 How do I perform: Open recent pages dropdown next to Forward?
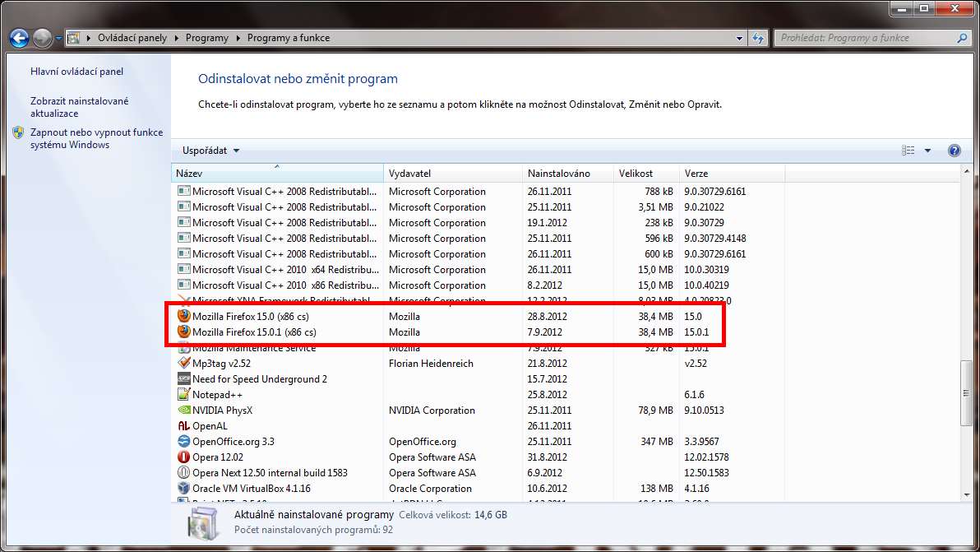[58, 38]
